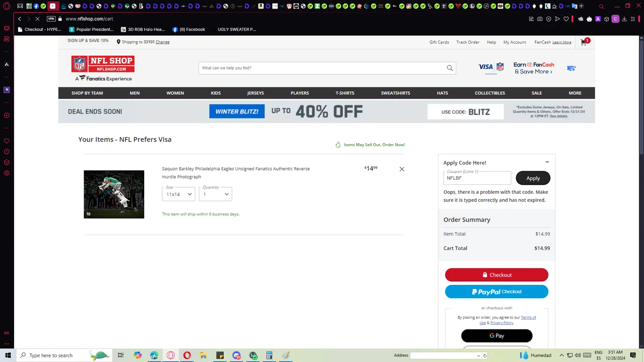
Task: Open Task View on taskbar
Action: (121, 355)
